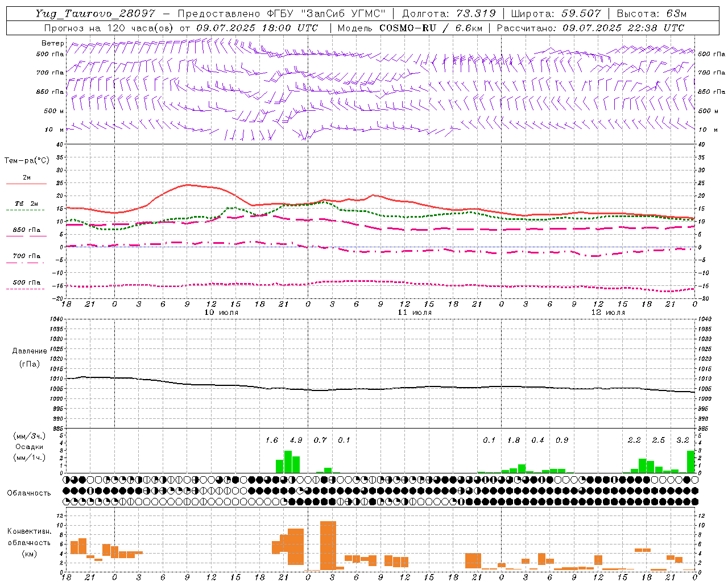Viewport: 728px width, 582px height.
Task: Click the 'Td 2м' dew point legend entry
Action: click(x=27, y=203)
